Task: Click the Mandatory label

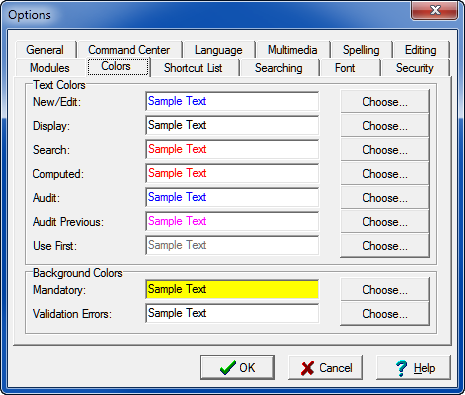Action: tap(59, 290)
